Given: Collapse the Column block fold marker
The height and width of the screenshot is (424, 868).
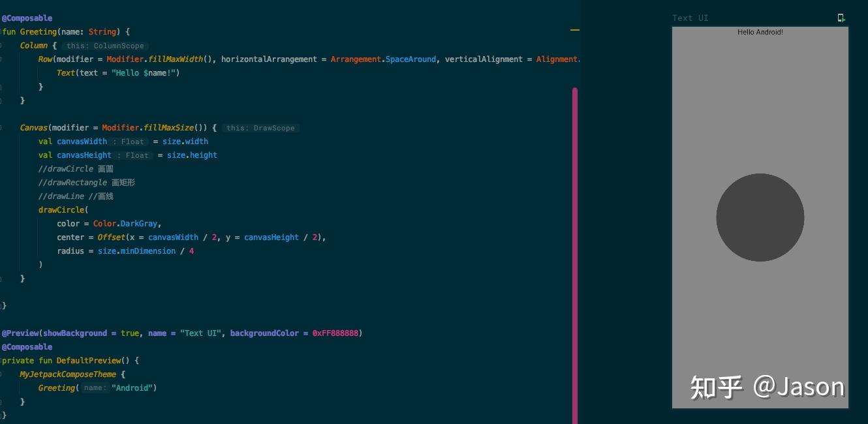Looking at the screenshot, I should click(1, 46).
